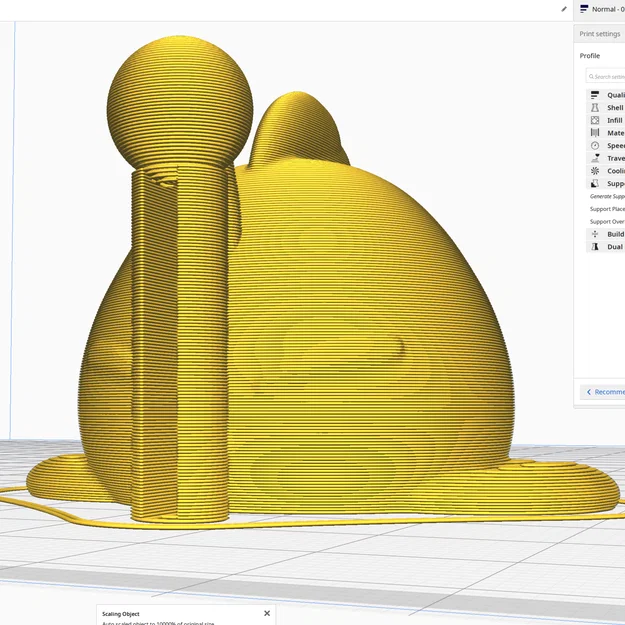Close the Scaling Object notification
Viewport: 625px width, 625px height.
click(x=267, y=613)
